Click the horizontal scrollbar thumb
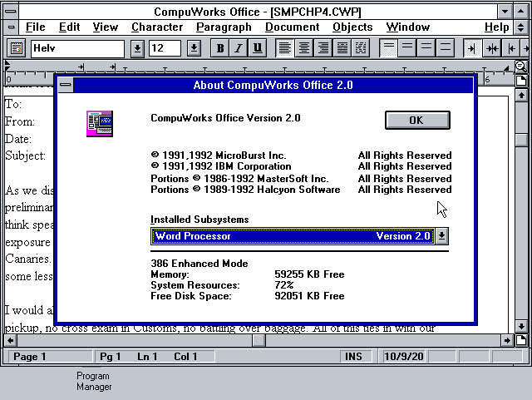Image resolution: width=532 pixels, height=400 pixels. click(259, 340)
